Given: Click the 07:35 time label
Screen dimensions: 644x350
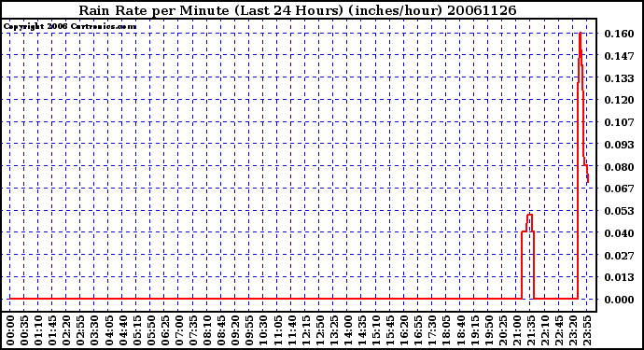Looking at the screenshot, I should [x=193, y=330].
